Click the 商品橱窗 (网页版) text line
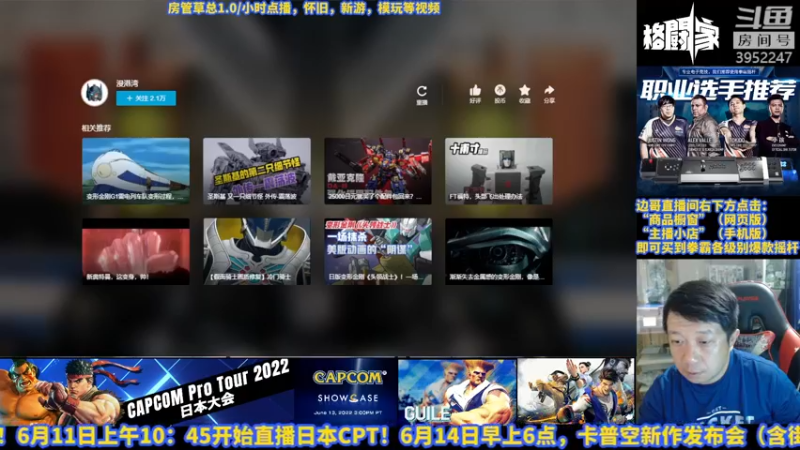Viewport: 800px width, 450px height. point(705,220)
